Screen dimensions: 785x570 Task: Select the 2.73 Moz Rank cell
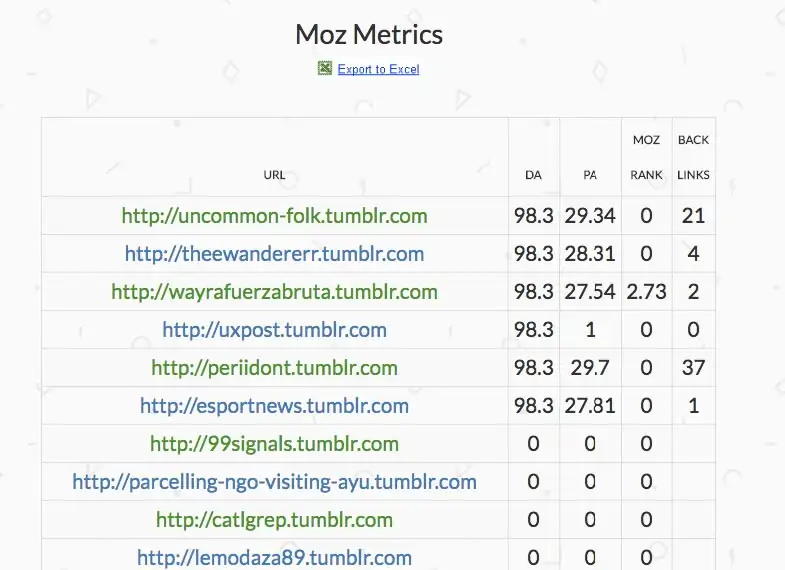pyautogui.click(x=646, y=292)
